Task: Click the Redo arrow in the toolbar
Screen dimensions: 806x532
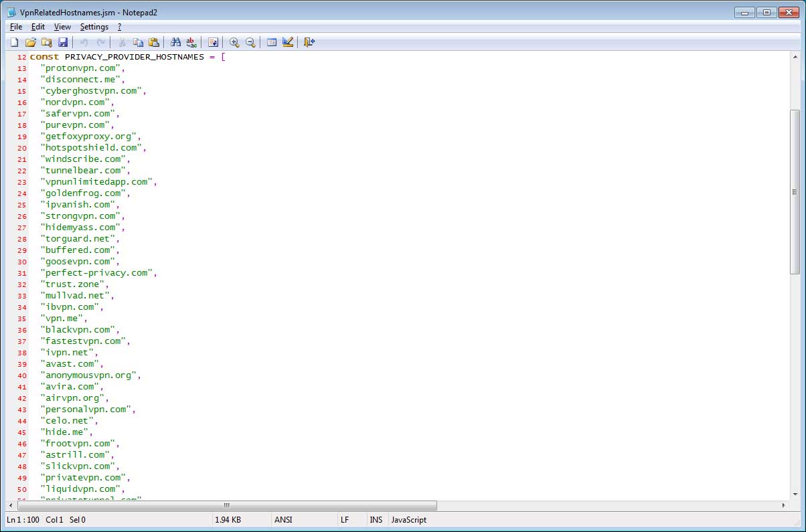Action: point(100,42)
